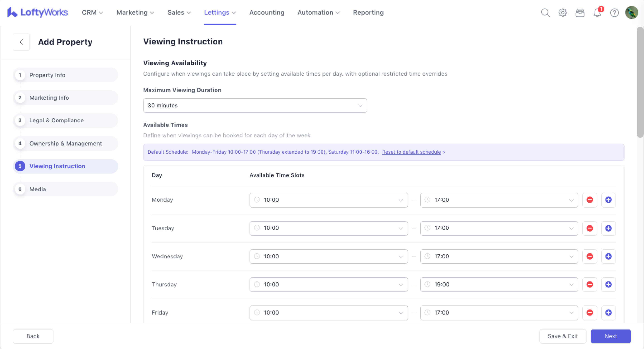
Task: Open Wednesday end time dropdown
Action: pos(499,257)
